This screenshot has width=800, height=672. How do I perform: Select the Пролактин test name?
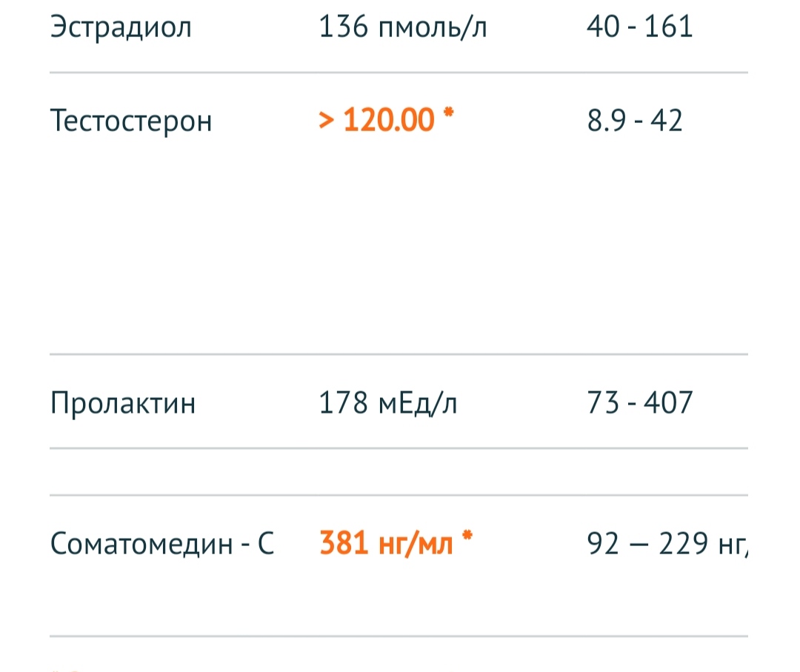point(123,405)
